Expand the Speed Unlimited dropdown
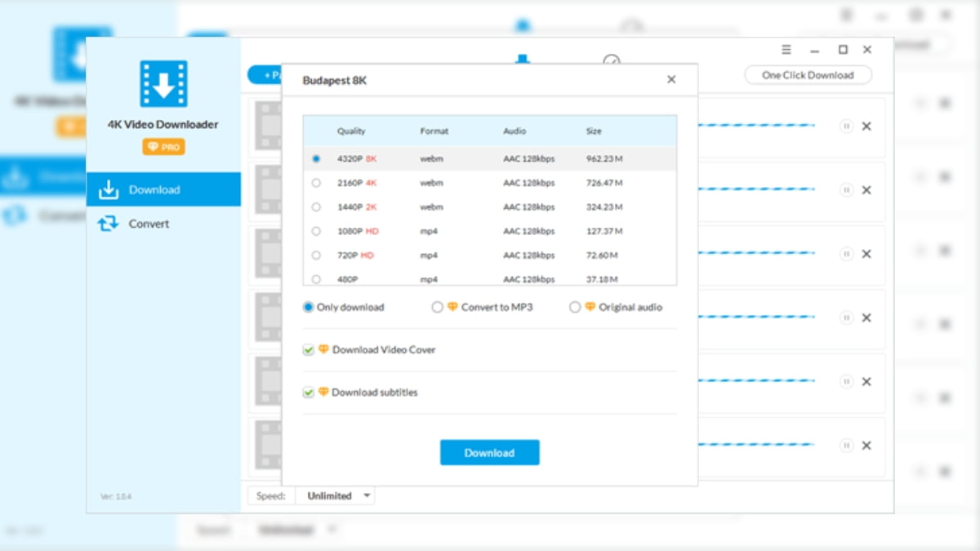This screenshot has width=980, height=551. point(339,495)
